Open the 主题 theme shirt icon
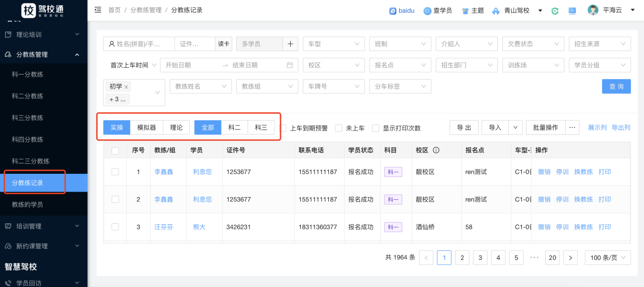 click(465, 11)
